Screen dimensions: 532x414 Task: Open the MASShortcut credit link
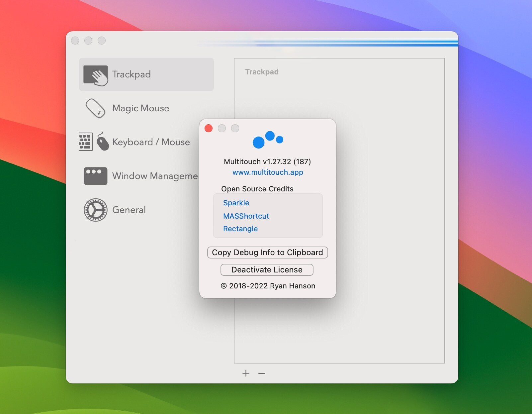(x=246, y=216)
